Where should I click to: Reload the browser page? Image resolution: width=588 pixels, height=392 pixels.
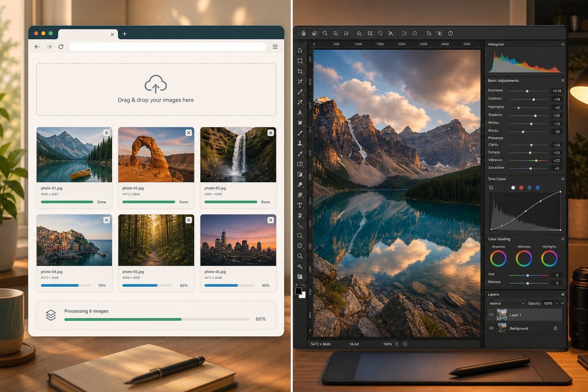61,47
